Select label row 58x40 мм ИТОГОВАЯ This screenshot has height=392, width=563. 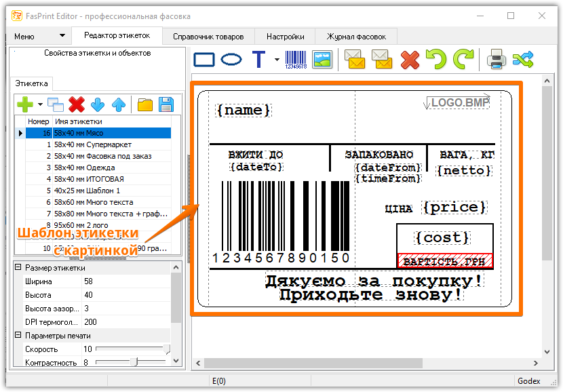point(98,179)
